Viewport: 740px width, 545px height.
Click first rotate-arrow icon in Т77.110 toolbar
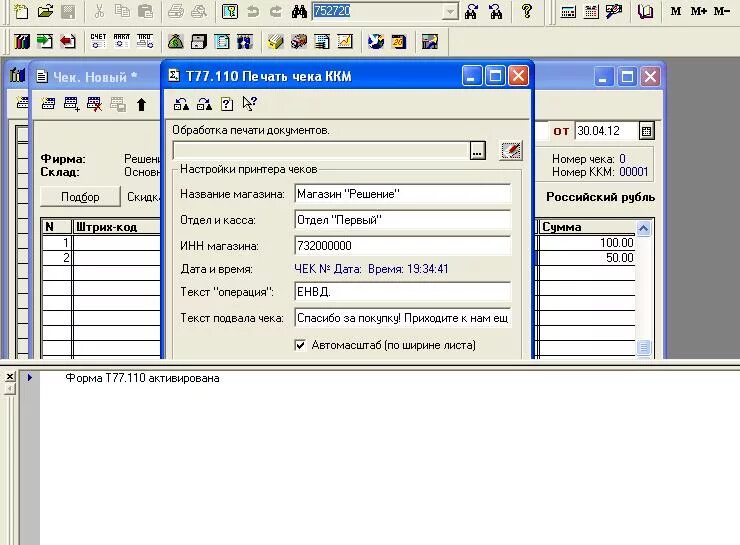(x=181, y=104)
